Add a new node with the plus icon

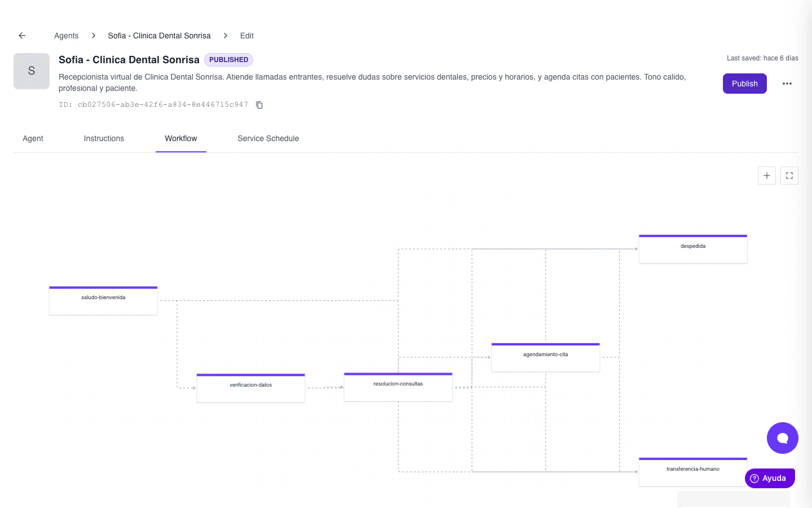click(x=766, y=176)
